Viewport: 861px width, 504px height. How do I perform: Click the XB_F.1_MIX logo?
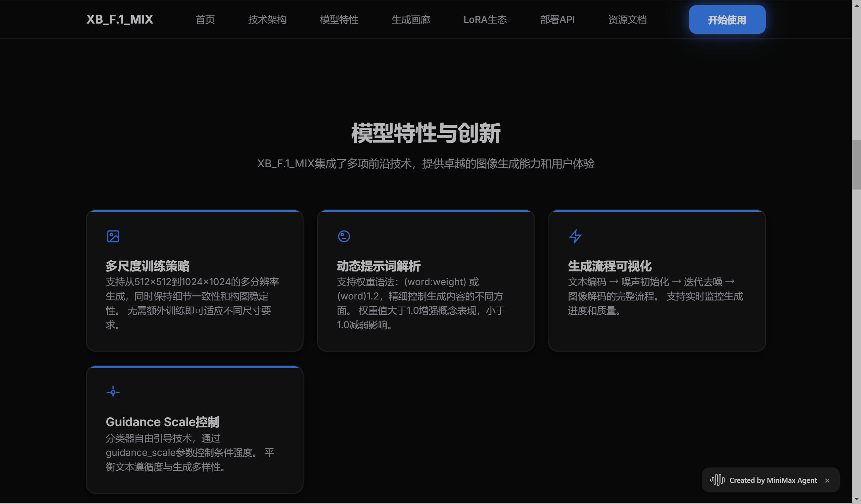(120, 19)
